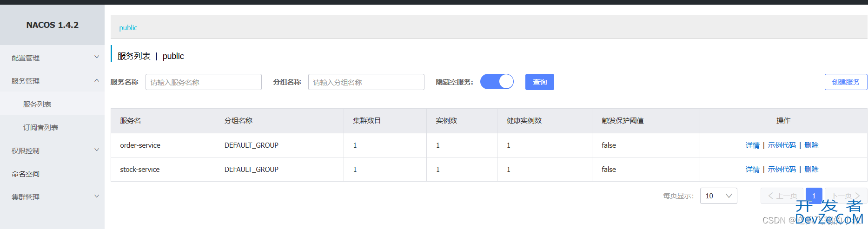Click false in the stock-service row
The image size is (868, 229).
[x=609, y=170]
